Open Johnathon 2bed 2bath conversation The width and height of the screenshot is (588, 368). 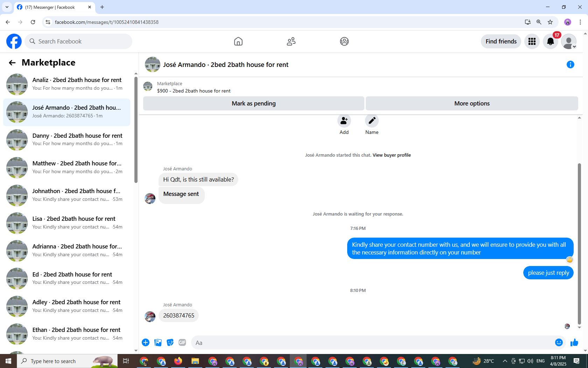[x=66, y=195]
